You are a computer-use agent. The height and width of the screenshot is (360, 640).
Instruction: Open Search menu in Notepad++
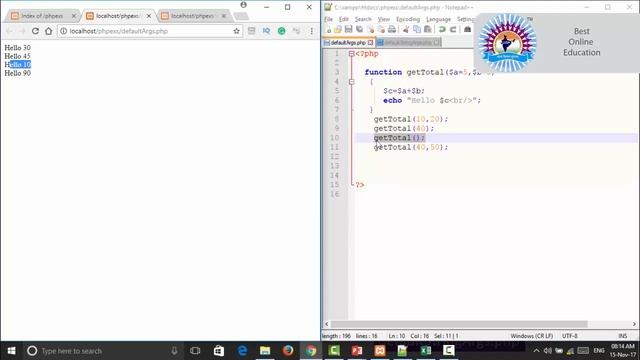363,19
